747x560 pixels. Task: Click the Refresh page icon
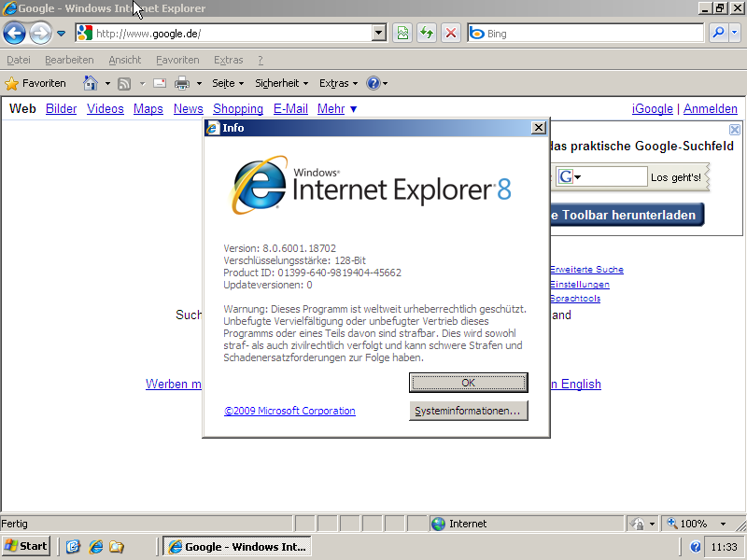pyautogui.click(x=427, y=34)
